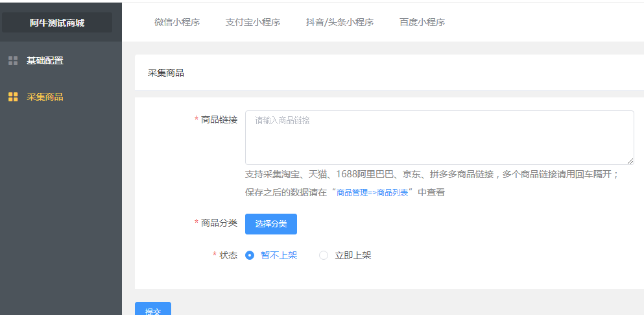Open the 商品管理=>商品列表 link
Image resolution: width=644 pixels, height=315 pixels.
point(372,193)
